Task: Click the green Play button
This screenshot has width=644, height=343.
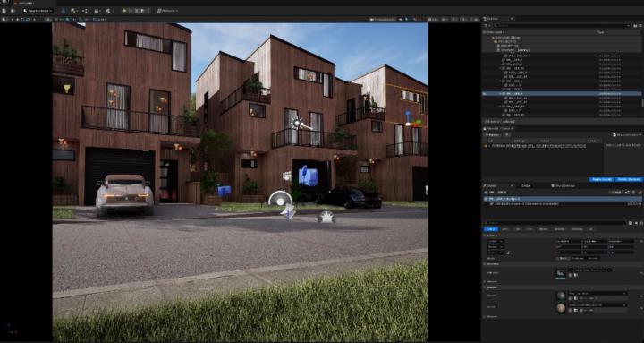Action: click(x=124, y=11)
